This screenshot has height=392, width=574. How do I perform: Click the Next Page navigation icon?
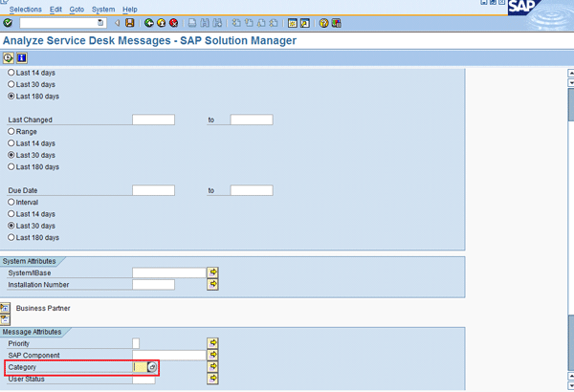tap(261, 23)
